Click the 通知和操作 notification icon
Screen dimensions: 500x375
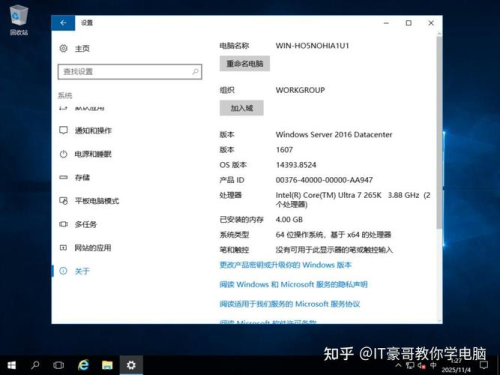(63, 130)
